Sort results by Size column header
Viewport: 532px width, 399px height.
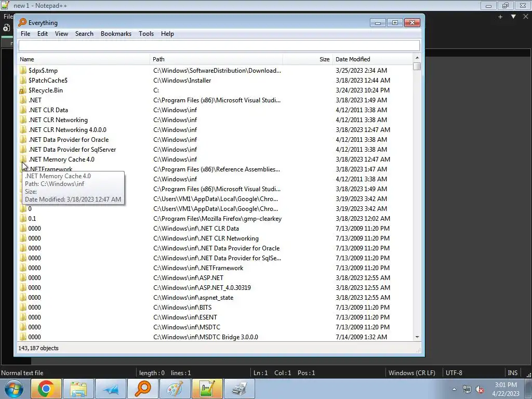[308, 59]
